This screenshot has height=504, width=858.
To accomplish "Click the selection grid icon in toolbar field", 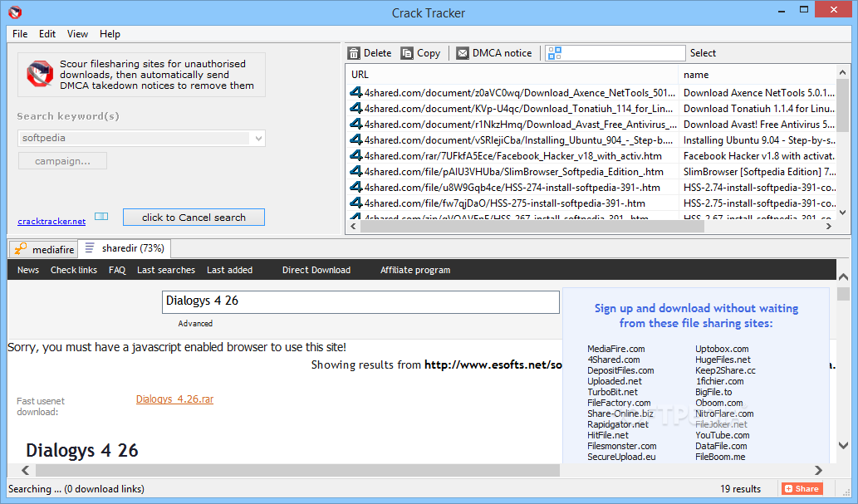I will (x=554, y=53).
